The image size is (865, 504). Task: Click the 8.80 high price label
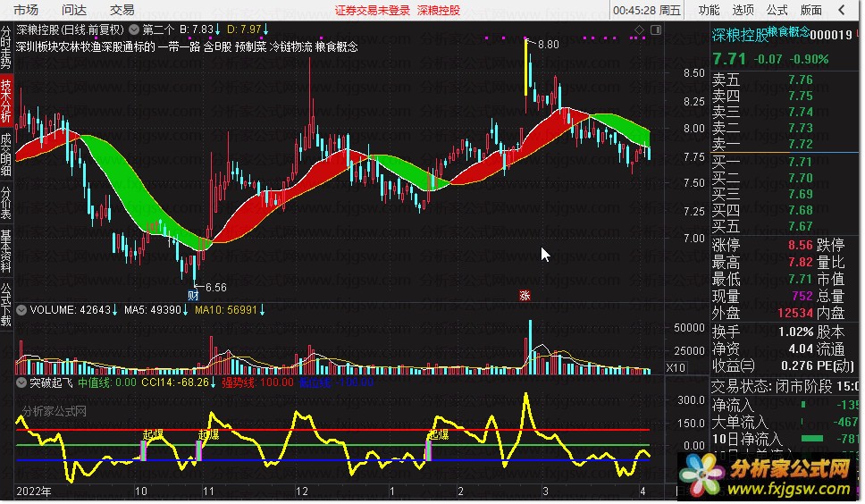pos(549,44)
